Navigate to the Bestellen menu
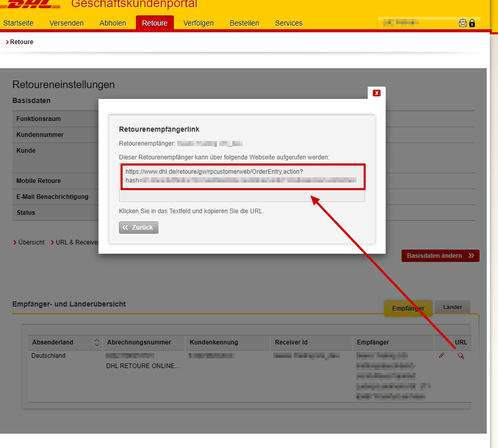Image resolution: width=498 pixels, height=448 pixels. point(245,23)
